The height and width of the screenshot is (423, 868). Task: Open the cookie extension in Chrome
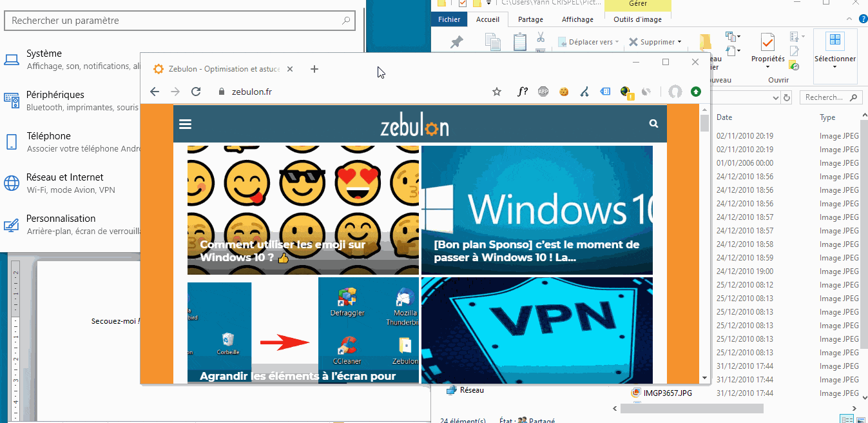point(564,92)
